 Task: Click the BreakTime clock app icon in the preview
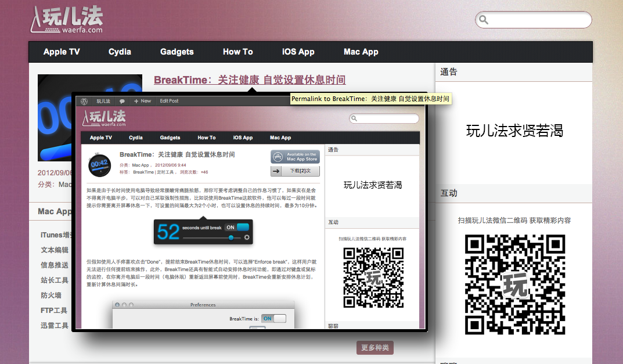tap(100, 164)
